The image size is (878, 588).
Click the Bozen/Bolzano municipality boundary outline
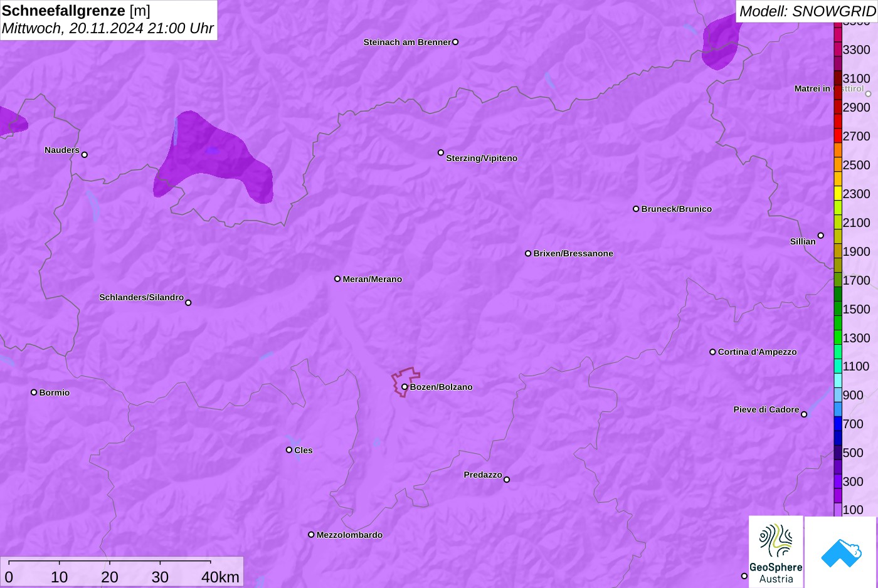point(405,382)
